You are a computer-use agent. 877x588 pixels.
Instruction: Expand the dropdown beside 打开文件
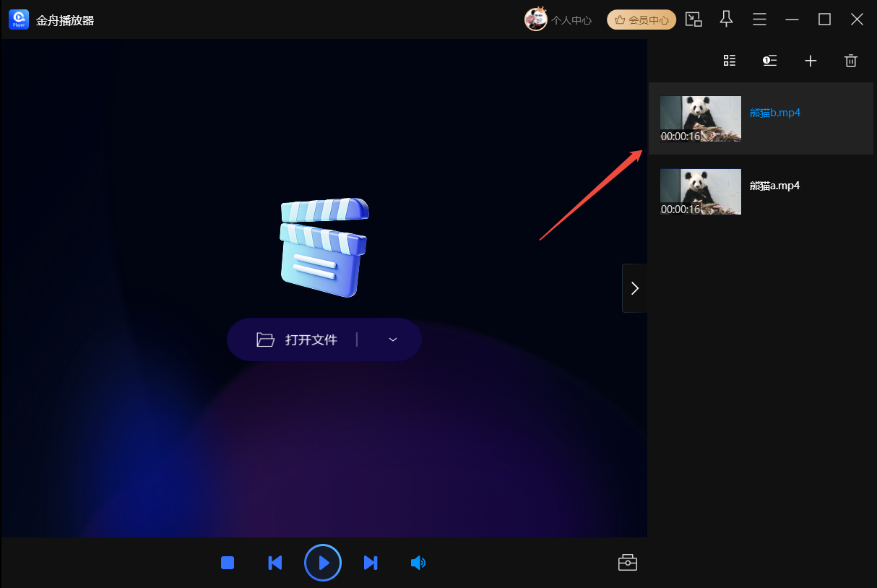pyautogui.click(x=393, y=340)
